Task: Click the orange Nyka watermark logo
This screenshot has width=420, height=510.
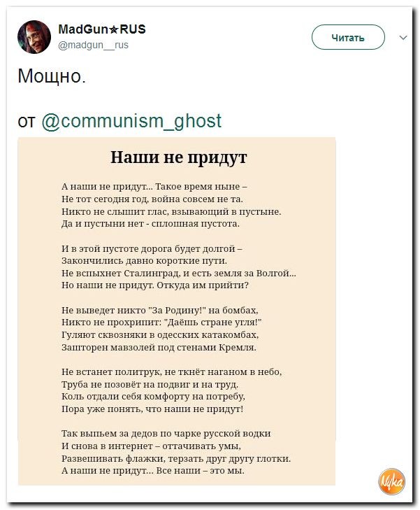Action: [391, 482]
